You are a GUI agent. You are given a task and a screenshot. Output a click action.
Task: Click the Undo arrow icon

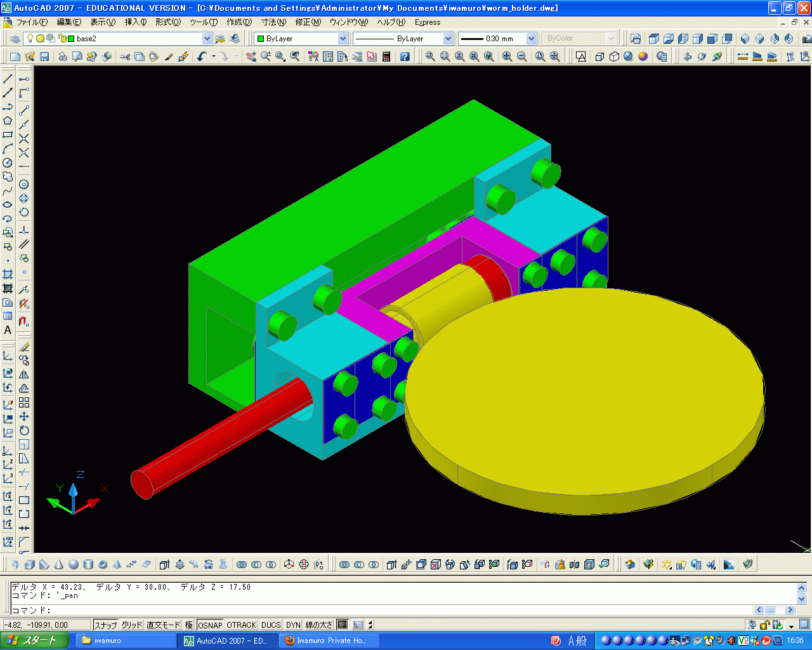coord(202,56)
